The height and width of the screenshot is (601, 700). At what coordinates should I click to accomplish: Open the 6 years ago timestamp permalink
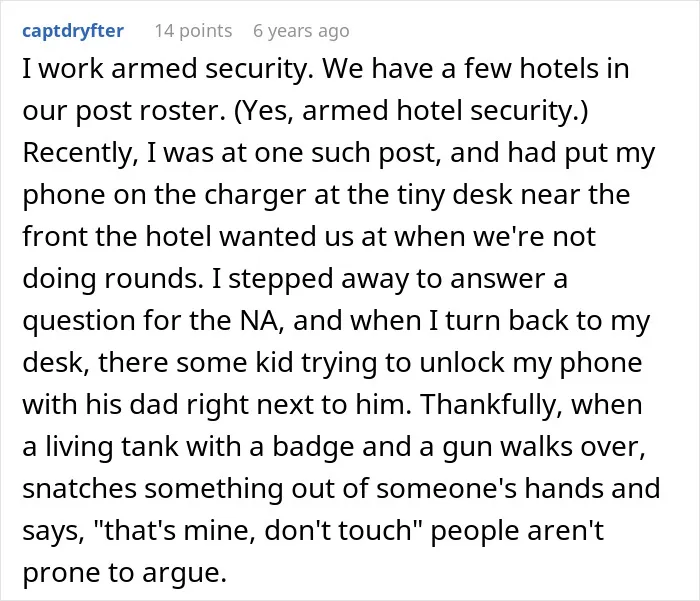coord(301,31)
